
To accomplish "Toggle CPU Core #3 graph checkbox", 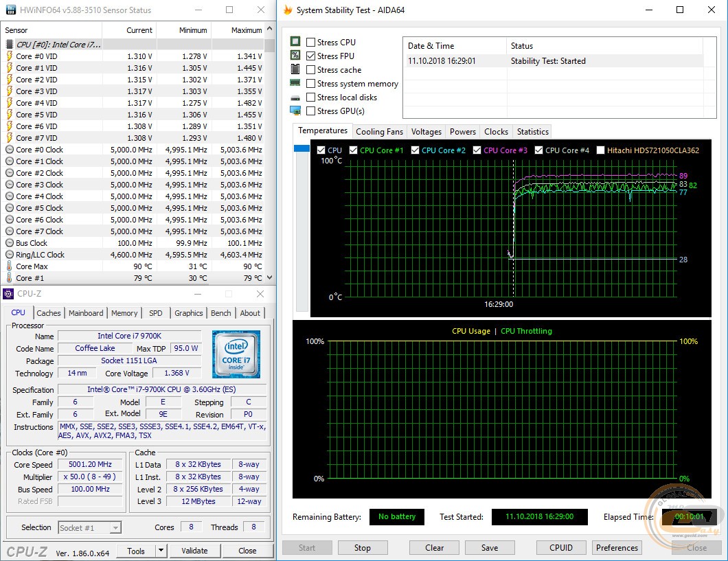I will click(477, 150).
